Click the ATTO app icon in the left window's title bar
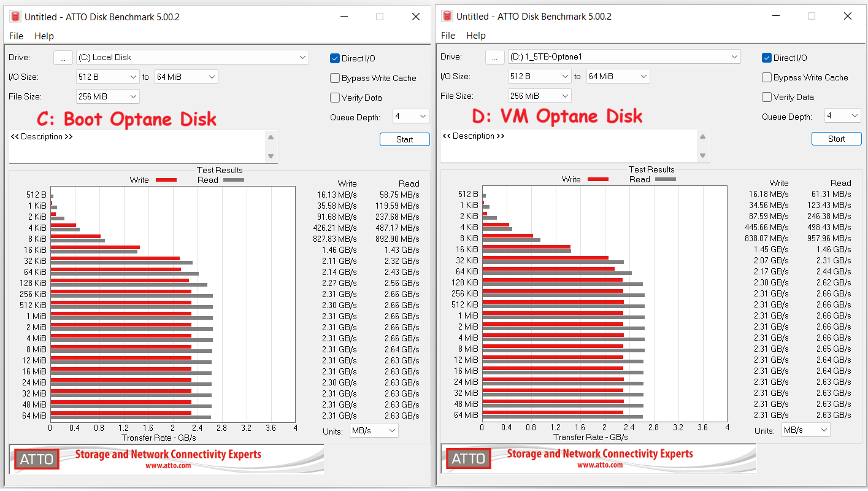This screenshot has height=491, width=868. (15, 17)
